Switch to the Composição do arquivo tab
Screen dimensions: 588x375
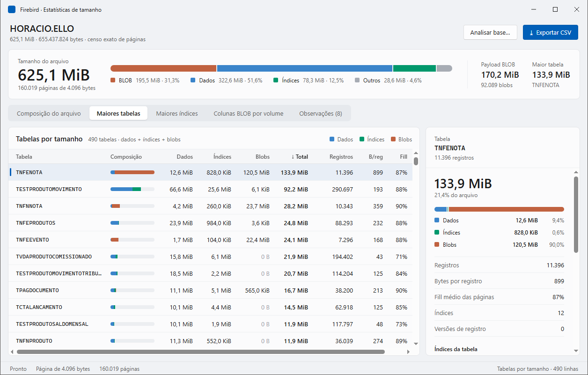(x=49, y=113)
